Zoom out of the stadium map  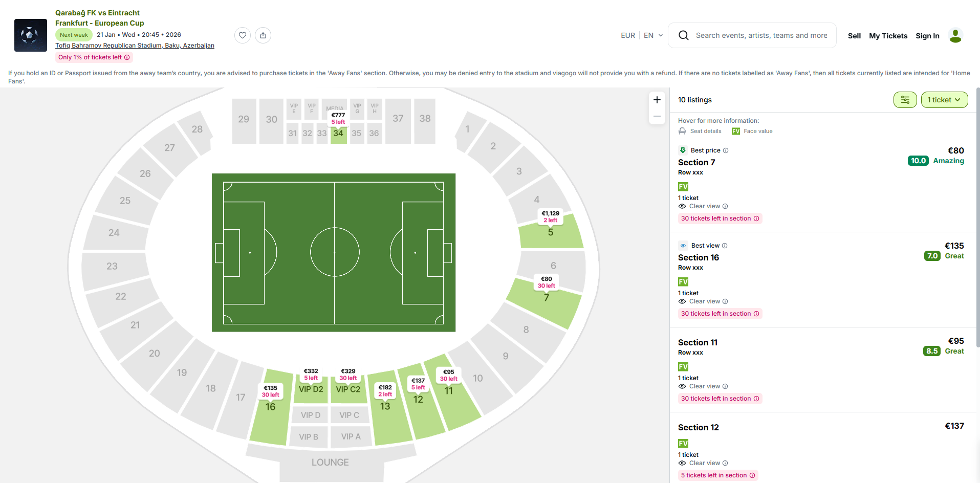click(657, 117)
